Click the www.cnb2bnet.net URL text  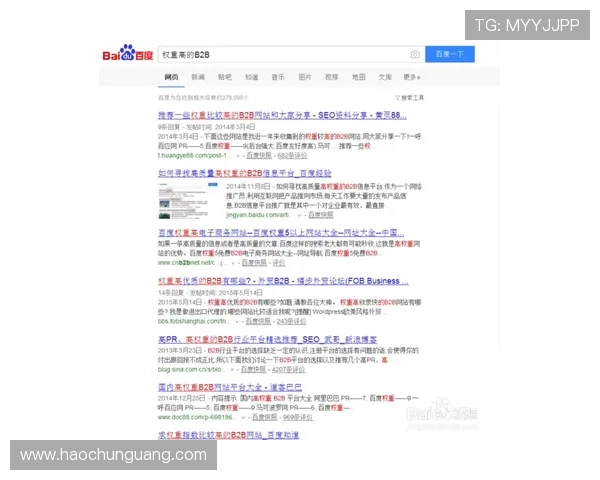[x=192, y=263]
